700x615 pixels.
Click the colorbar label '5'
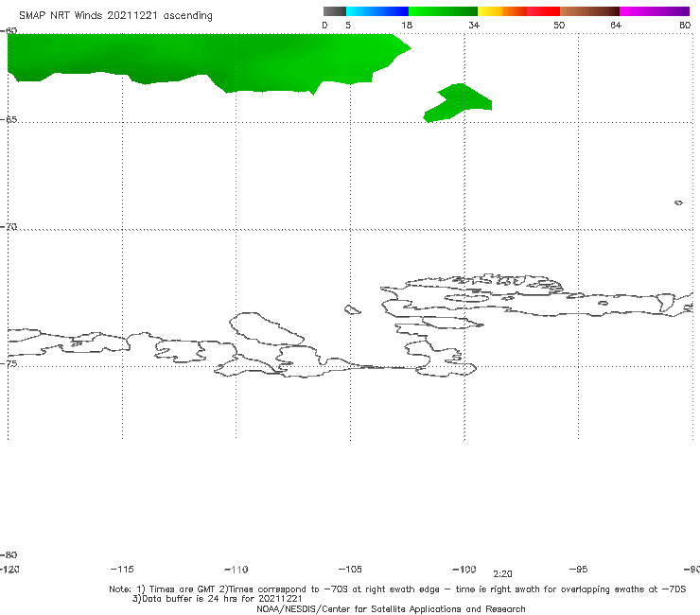click(348, 25)
